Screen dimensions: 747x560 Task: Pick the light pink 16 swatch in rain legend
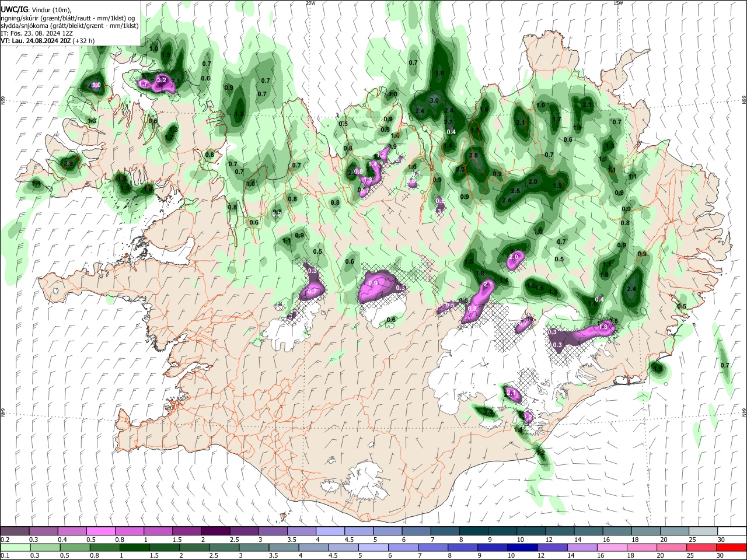[x=611, y=547]
